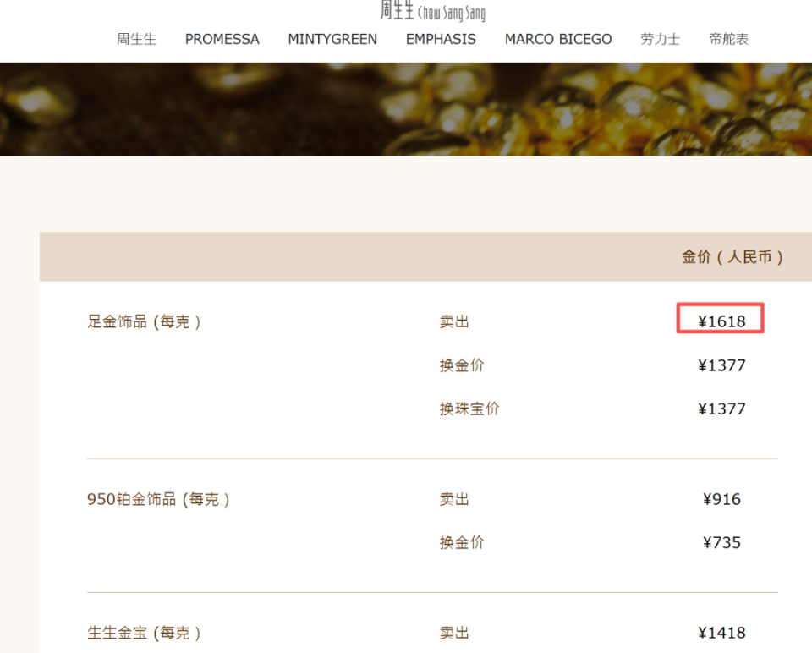Click the gold nuggets banner image
The width and height of the screenshot is (812, 653).
click(406, 109)
